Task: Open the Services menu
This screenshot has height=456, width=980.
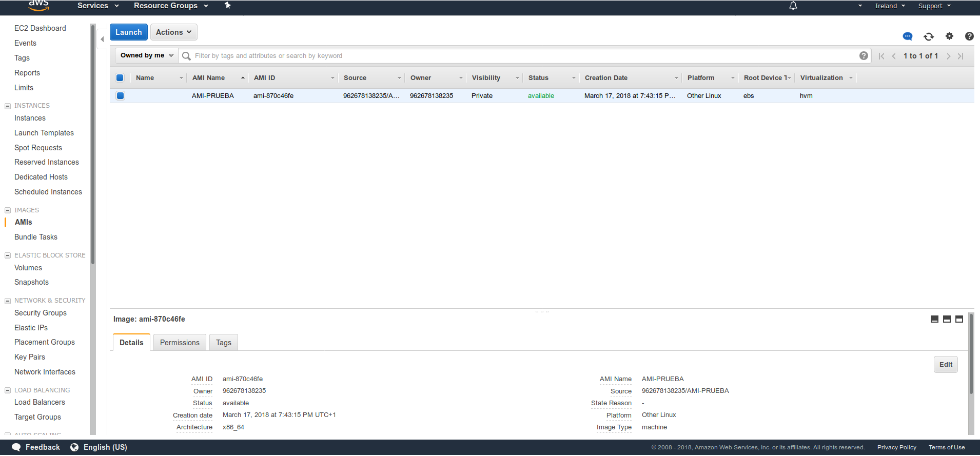Action: [x=98, y=6]
